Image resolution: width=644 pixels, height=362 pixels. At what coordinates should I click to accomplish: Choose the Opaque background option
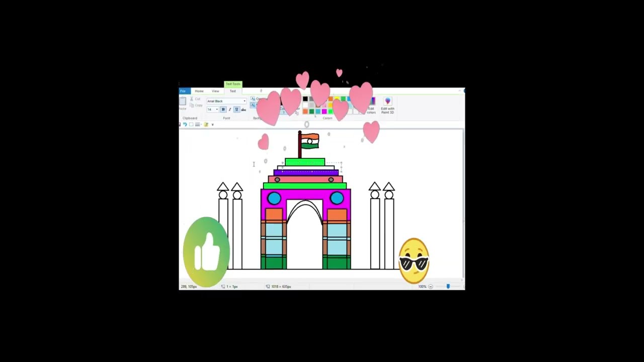pos(258,99)
